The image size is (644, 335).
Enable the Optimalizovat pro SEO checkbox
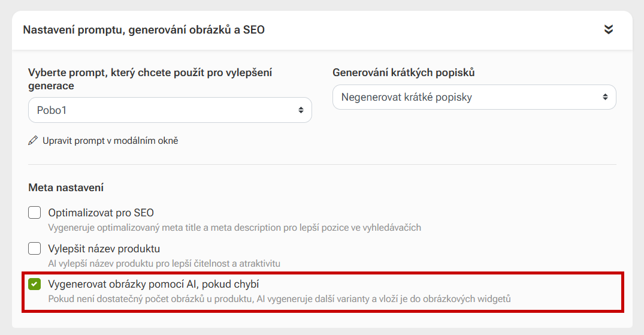pyautogui.click(x=34, y=212)
